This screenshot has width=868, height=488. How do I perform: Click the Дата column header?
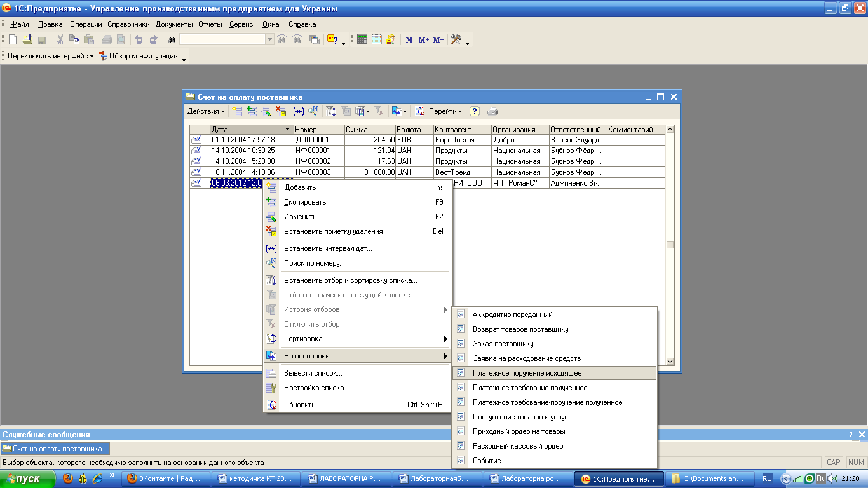(x=252, y=130)
